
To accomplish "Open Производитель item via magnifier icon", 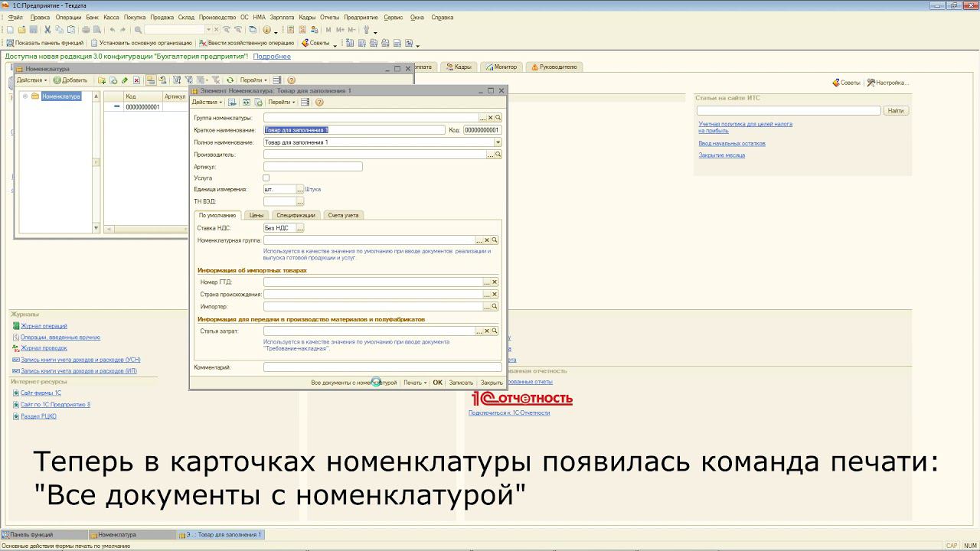I will 498,155.
